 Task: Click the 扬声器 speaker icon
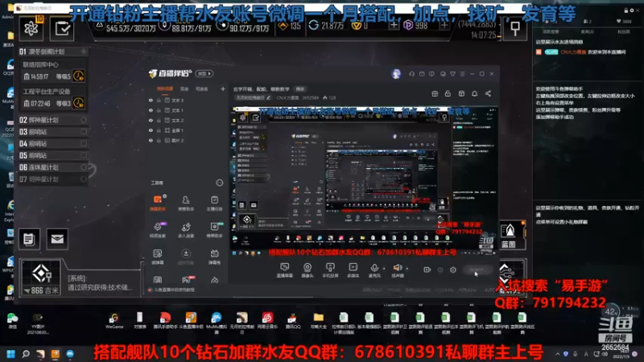397,268
